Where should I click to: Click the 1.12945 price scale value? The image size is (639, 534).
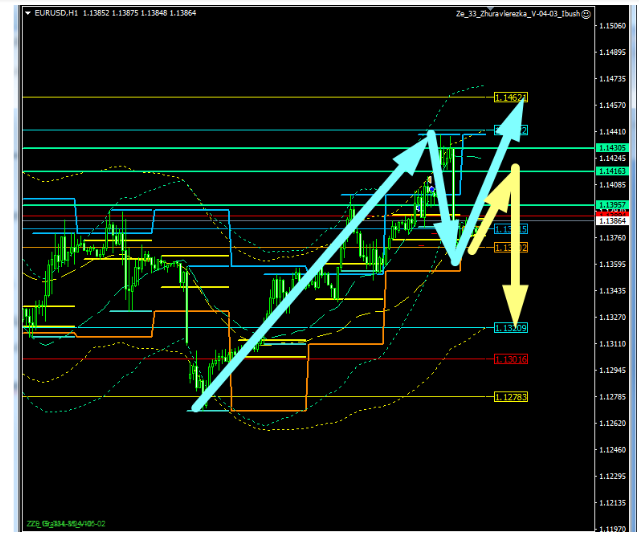pos(613,370)
